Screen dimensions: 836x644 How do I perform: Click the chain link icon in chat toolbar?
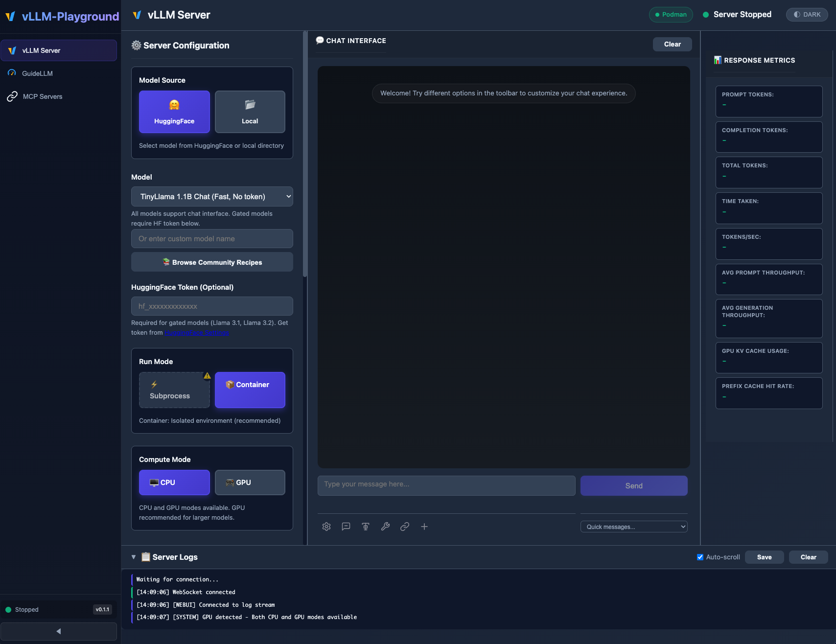(405, 527)
